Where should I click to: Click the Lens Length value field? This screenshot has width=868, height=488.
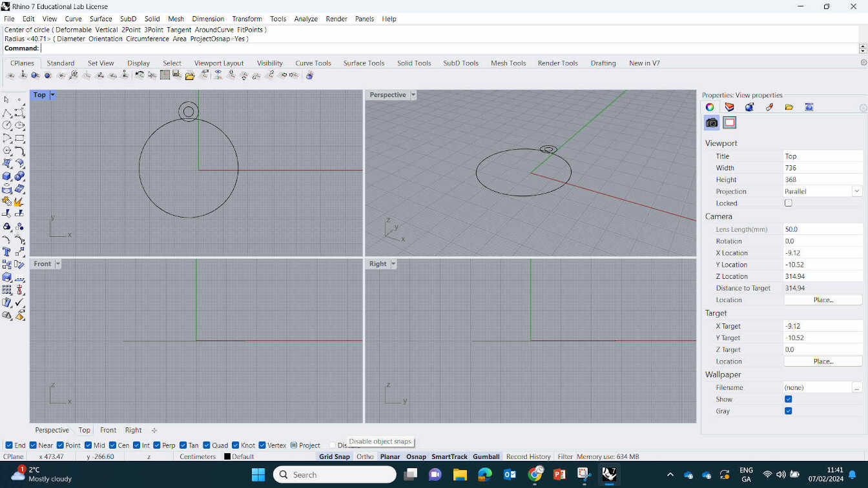pos(823,229)
